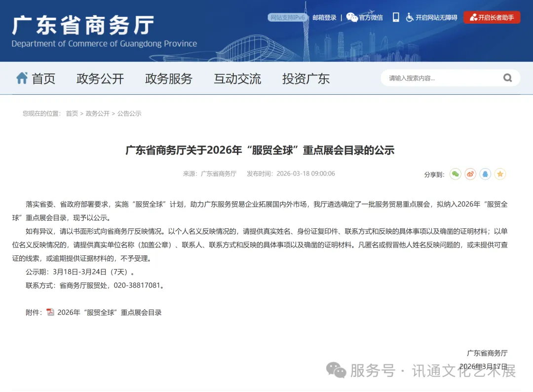Share to WeChat via green icon

[x=455, y=174]
